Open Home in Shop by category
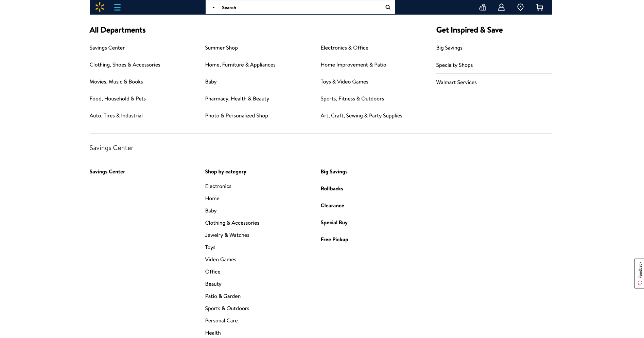This screenshot has width=644, height=338. pyautogui.click(x=212, y=199)
